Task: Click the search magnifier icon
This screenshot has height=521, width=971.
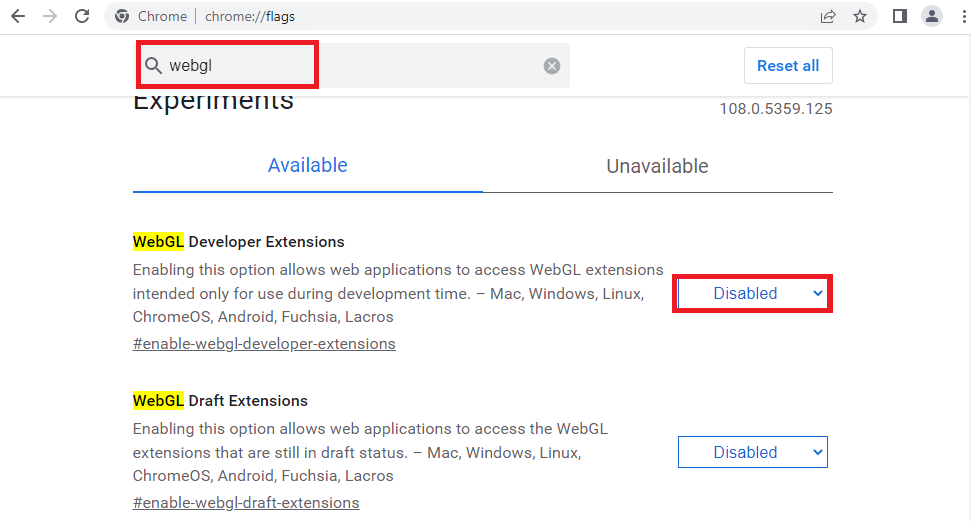Action: tap(153, 66)
